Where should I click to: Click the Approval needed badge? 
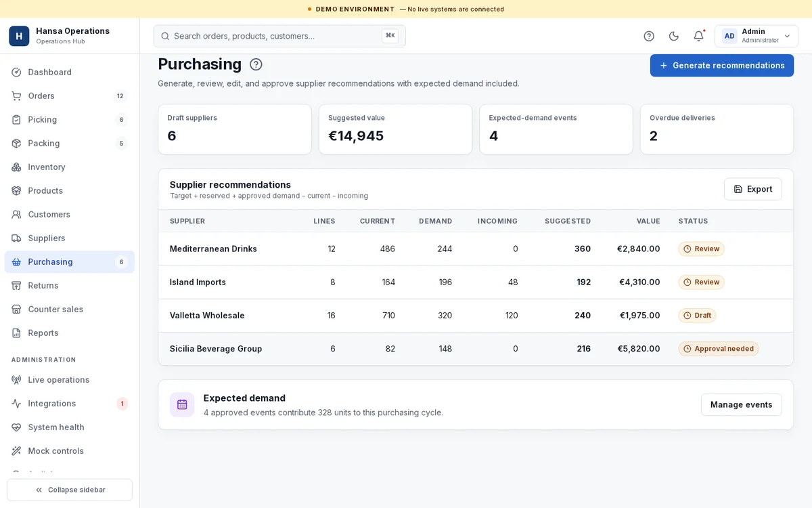pos(719,349)
